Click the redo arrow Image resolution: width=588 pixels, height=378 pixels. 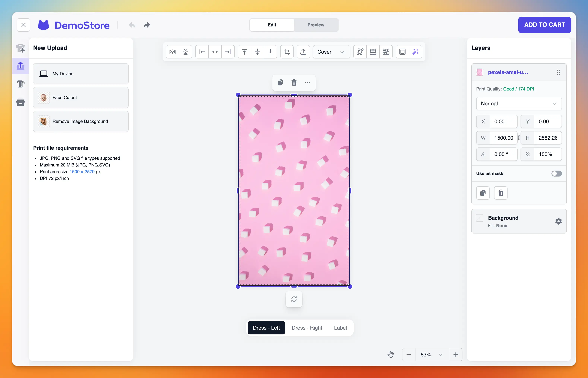click(x=147, y=25)
